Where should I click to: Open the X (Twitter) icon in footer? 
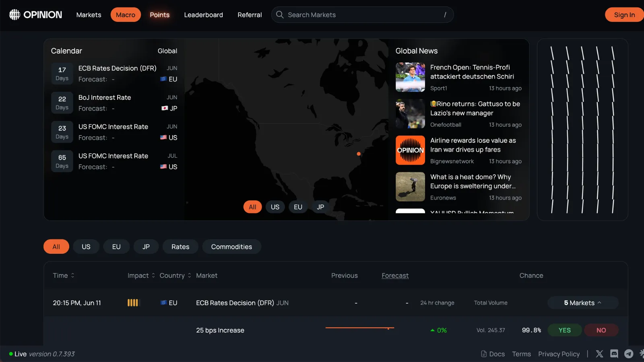(x=599, y=354)
